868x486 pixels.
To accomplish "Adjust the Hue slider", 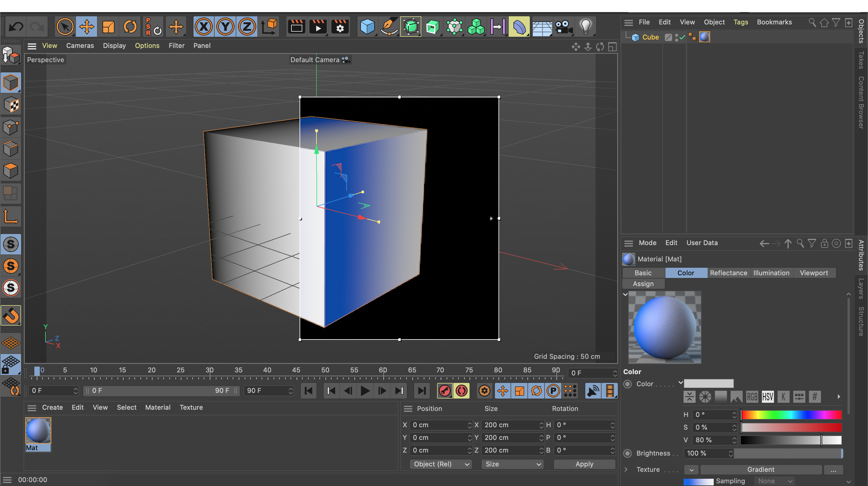I will pos(791,415).
